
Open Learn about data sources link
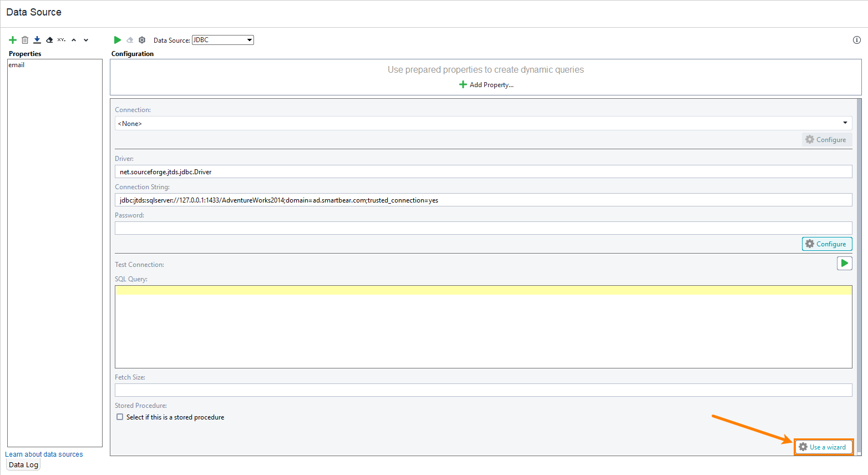point(44,454)
